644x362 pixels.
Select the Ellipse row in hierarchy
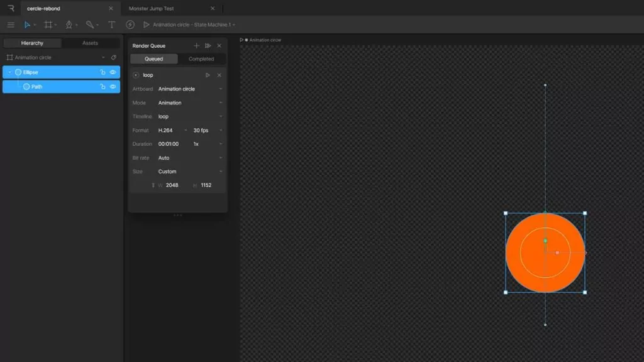click(x=61, y=72)
